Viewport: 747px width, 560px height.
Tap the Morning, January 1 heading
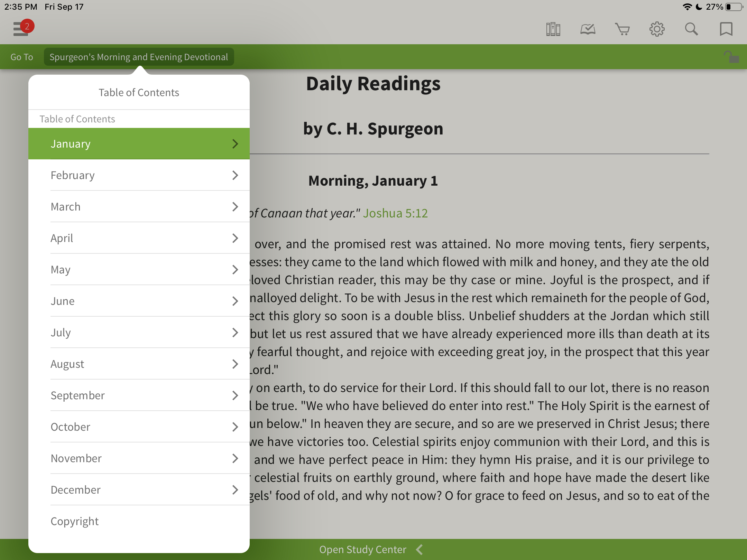373,181
